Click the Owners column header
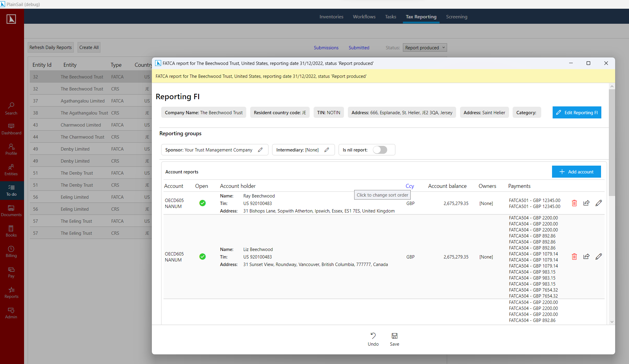The height and width of the screenshot is (364, 629). (x=487, y=186)
